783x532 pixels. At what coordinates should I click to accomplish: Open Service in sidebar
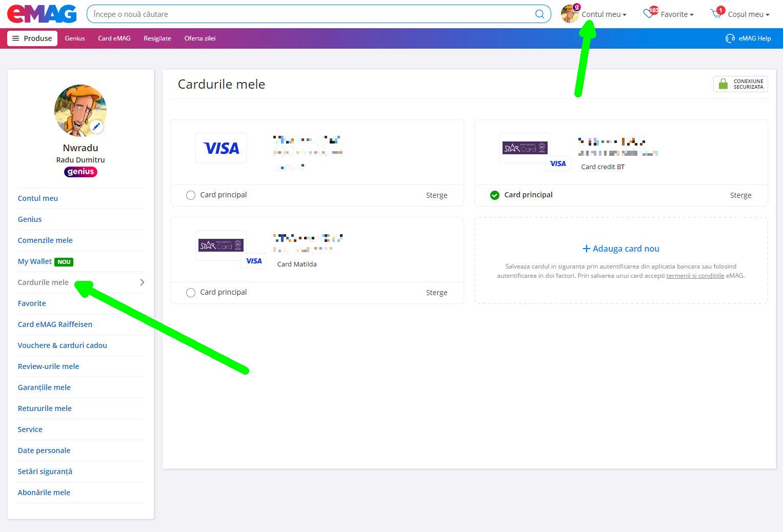tap(30, 429)
